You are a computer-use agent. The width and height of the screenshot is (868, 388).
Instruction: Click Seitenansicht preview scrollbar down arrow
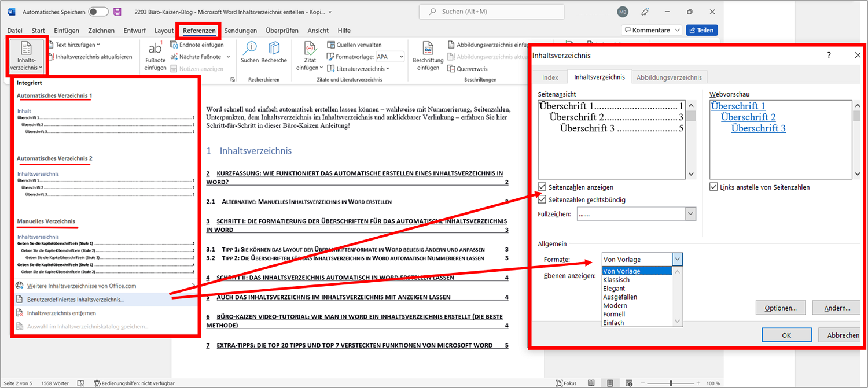coord(691,174)
